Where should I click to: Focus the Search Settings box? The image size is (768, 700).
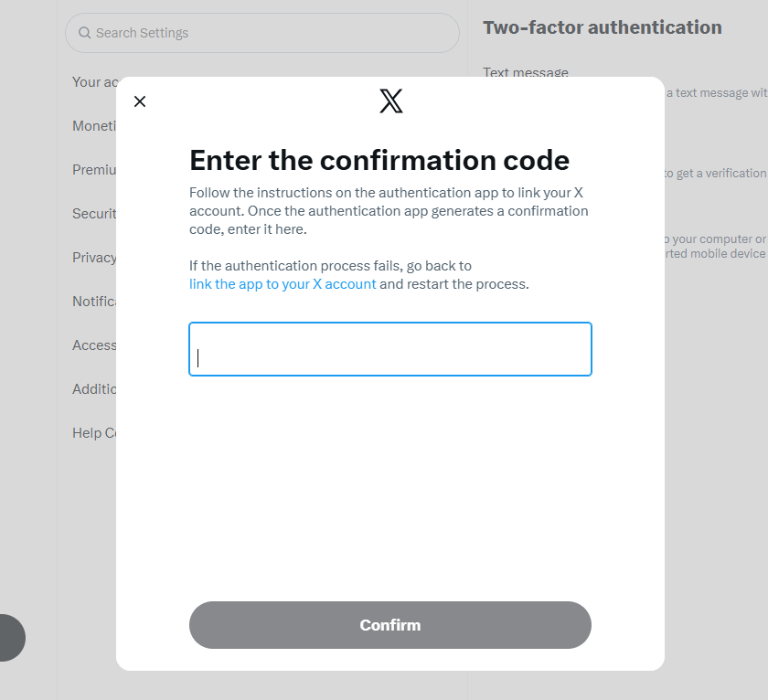[262, 33]
